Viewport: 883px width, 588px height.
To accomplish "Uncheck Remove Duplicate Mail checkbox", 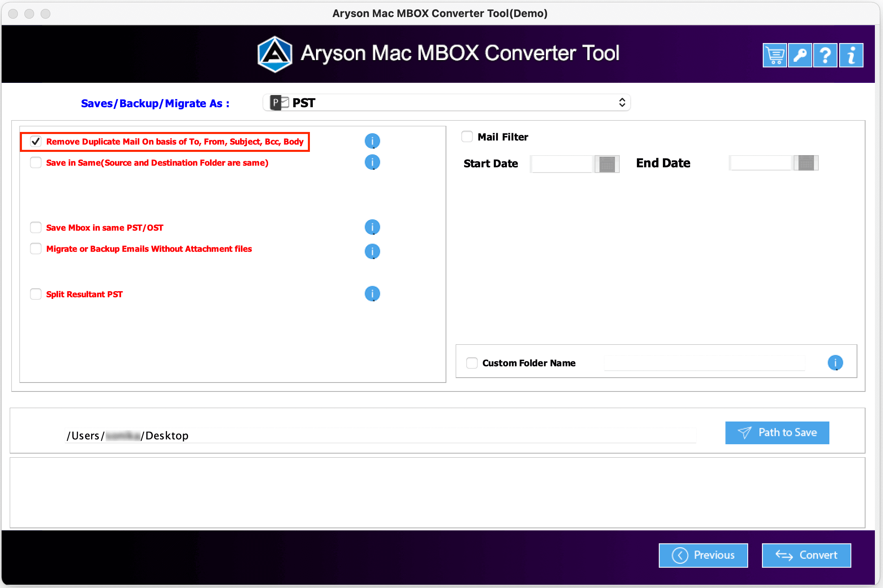I will pyautogui.click(x=36, y=141).
